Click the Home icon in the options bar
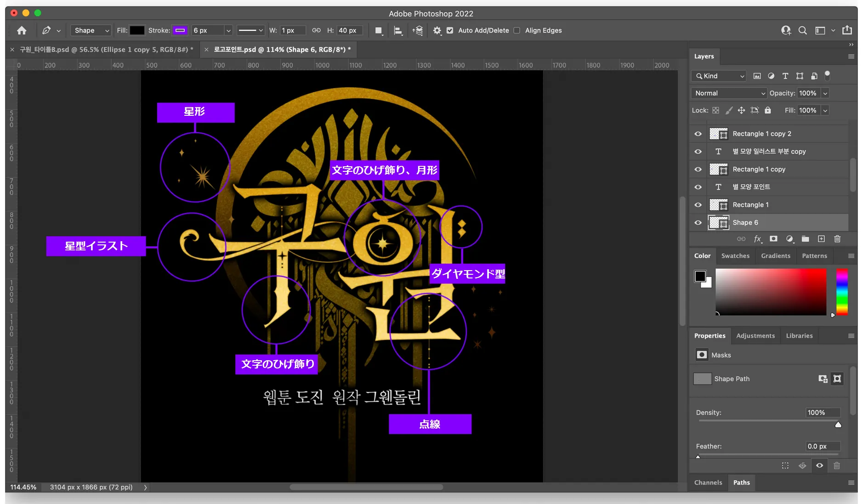The image size is (868, 504). (22, 30)
